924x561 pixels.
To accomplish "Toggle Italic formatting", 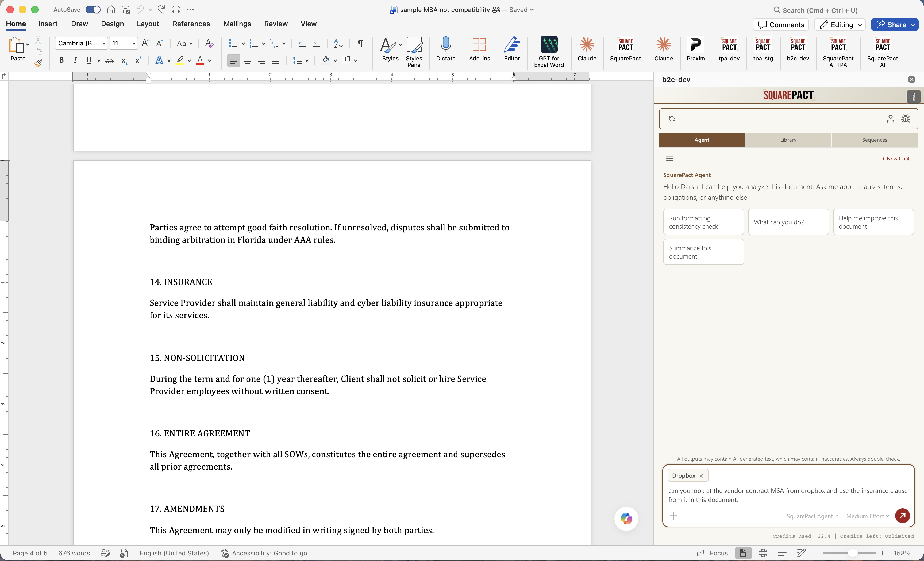I will click(75, 60).
